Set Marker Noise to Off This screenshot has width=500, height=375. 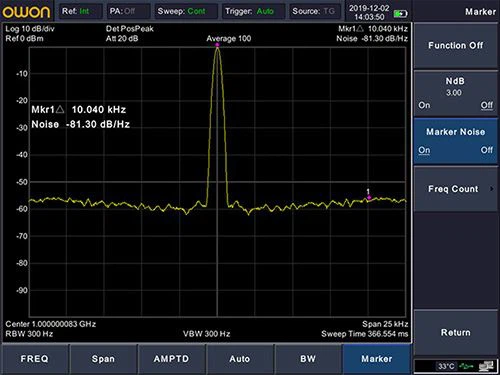click(487, 150)
